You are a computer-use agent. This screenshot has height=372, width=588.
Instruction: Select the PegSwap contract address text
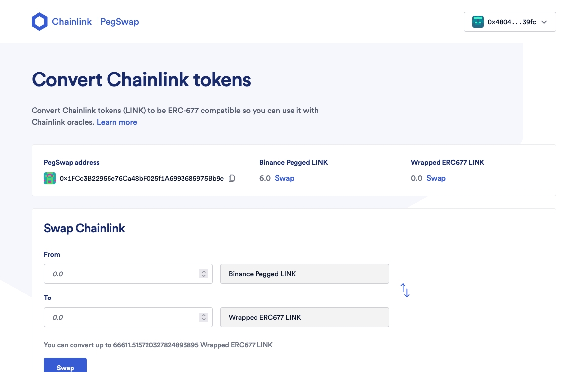pos(142,178)
